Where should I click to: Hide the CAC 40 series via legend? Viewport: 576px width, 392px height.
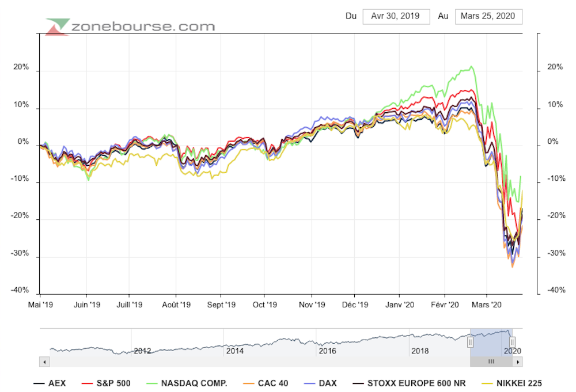271,383
